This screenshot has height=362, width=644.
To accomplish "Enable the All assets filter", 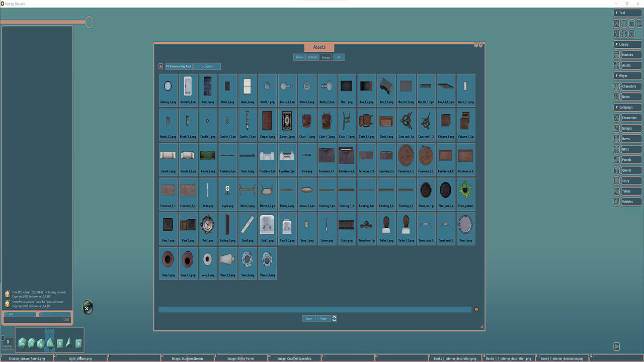I will pyautogui.click(x=338, y=57).
